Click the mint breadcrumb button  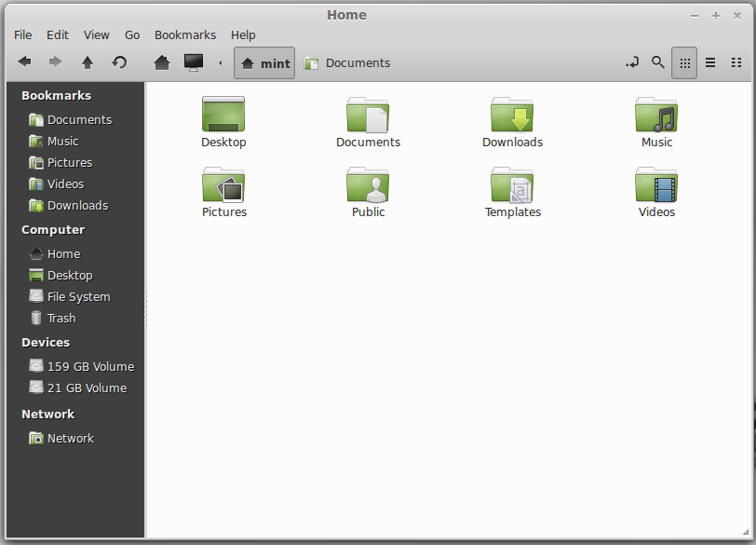(263, 62)
